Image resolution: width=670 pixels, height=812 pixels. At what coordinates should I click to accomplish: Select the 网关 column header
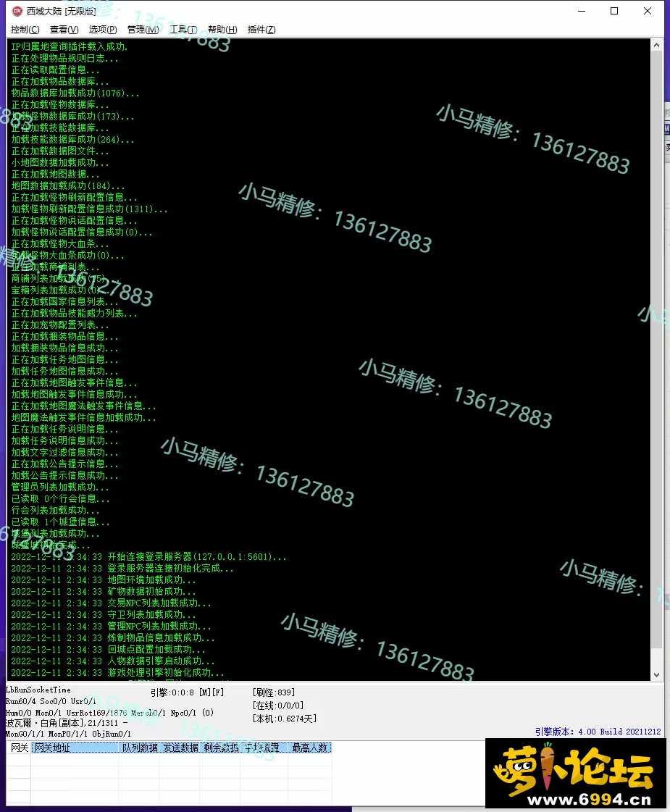[x=19, y=748]
